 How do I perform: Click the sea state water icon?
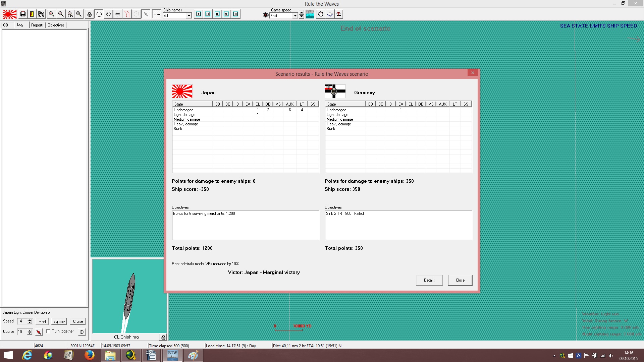(x=310, y=14)
